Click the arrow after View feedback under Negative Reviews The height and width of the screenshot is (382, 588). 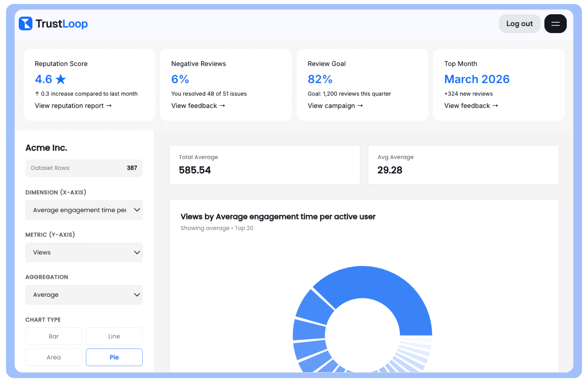click(x=222, y=106)
